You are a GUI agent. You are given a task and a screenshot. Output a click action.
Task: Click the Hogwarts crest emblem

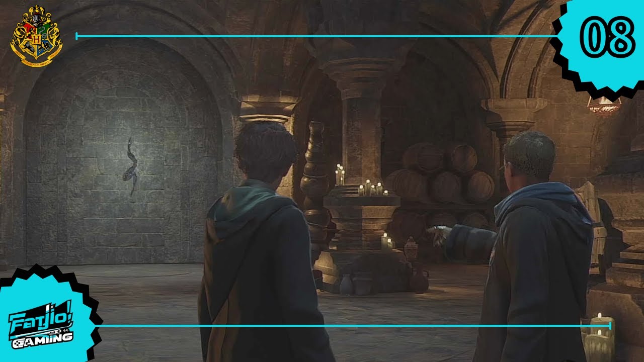click(36, 35)
